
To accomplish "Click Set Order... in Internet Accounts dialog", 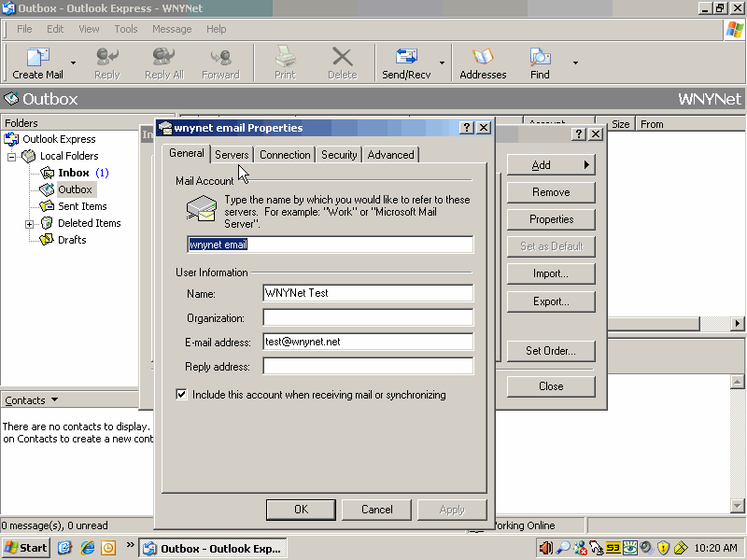I will point(551,351).
